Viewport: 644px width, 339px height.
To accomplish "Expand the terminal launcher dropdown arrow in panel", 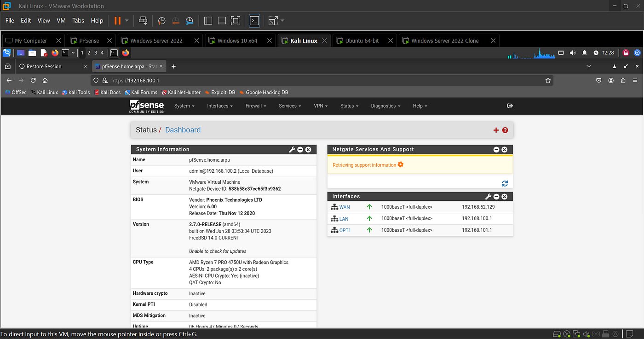I will (73, 53).
